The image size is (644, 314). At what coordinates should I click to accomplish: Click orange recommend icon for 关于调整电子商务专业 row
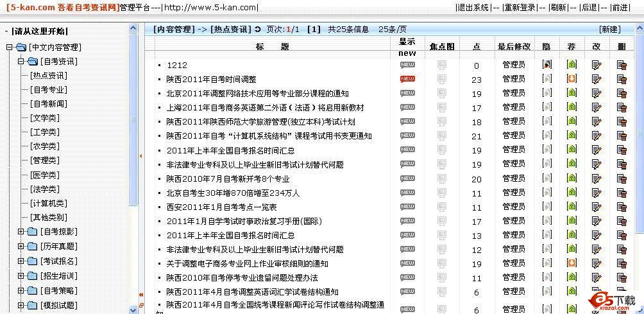point(572,263)
